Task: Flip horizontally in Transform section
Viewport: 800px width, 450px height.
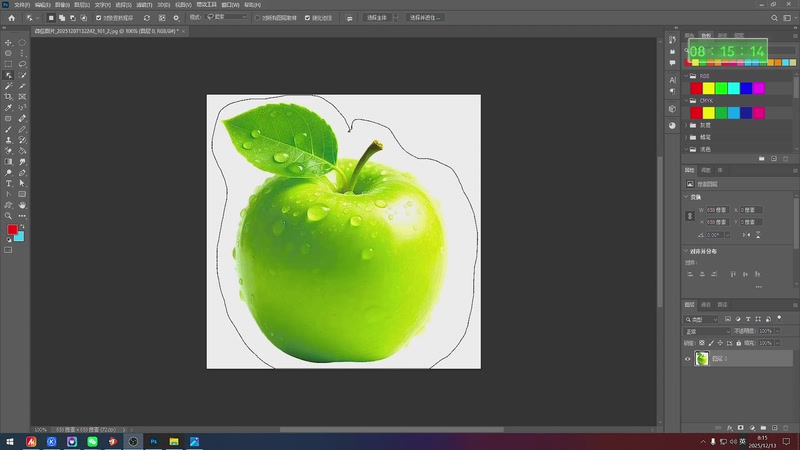Action: pos(746,235)
